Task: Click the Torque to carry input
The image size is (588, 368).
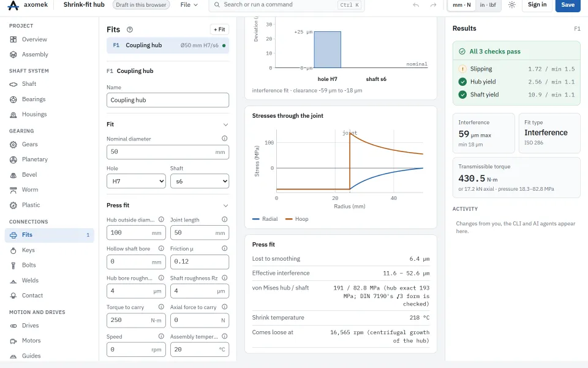Action: 136,320
